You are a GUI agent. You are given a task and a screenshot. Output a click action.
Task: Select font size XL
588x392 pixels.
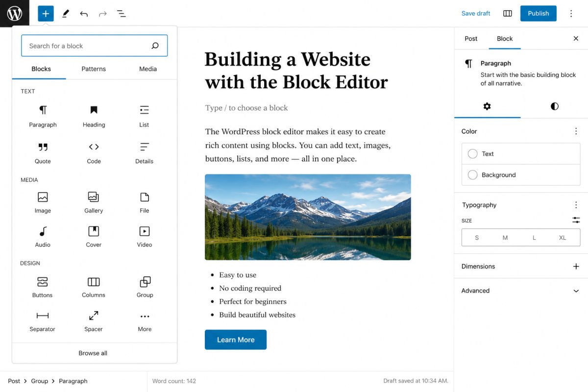563,238
